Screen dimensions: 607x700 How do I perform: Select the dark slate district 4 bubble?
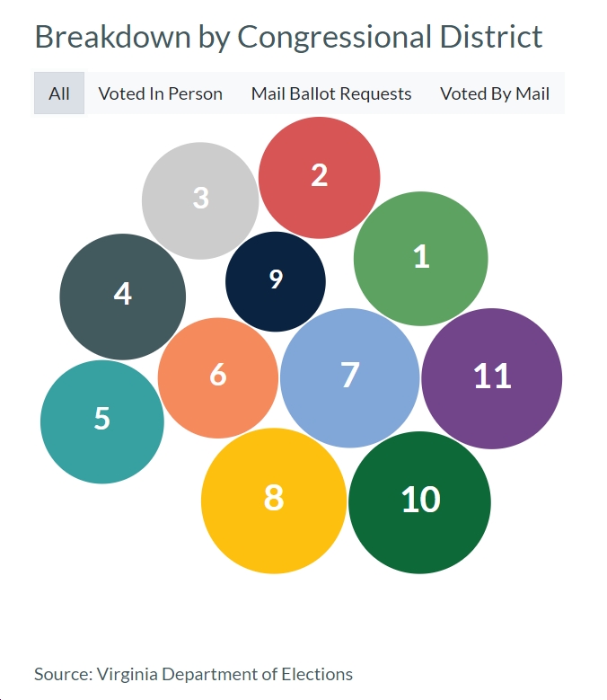(x=123, y=297)
